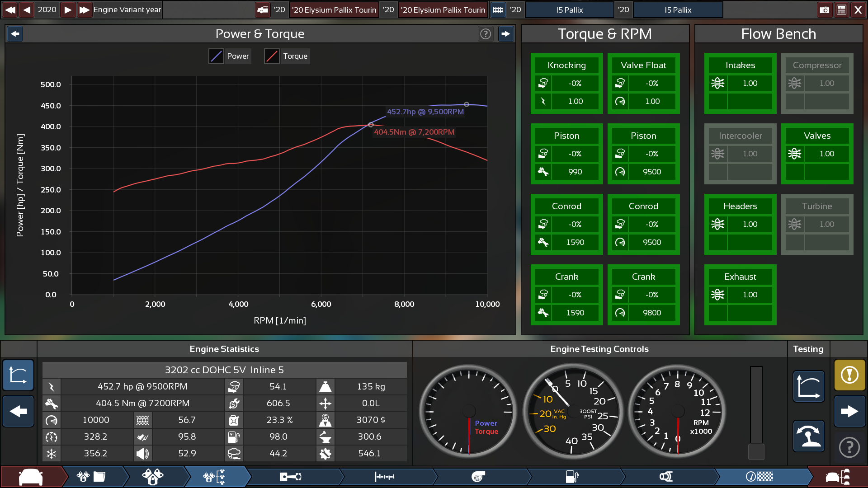This screenshot has width=868, height=488.
Task: Click the screenshot camera icon
Action: tap(824, 9)
